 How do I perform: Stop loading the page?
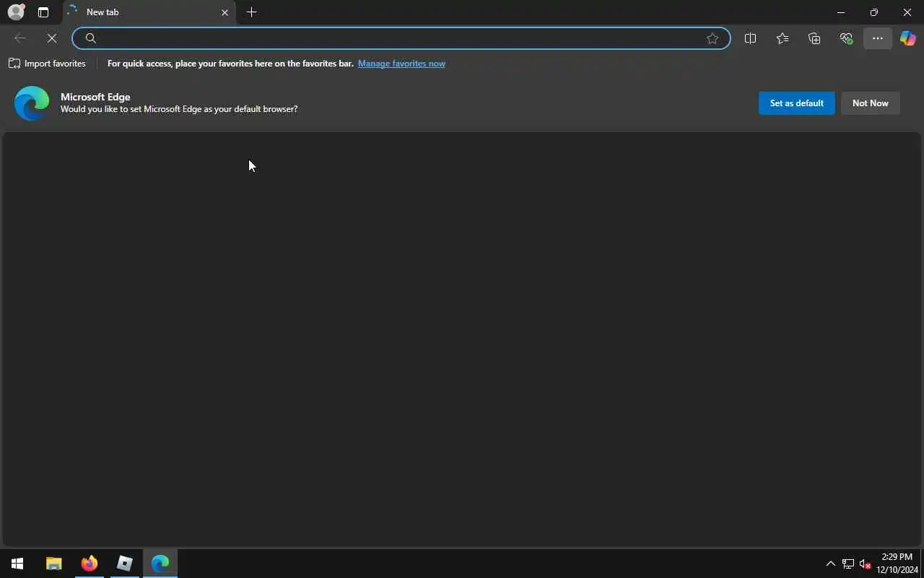coord(52,38)
